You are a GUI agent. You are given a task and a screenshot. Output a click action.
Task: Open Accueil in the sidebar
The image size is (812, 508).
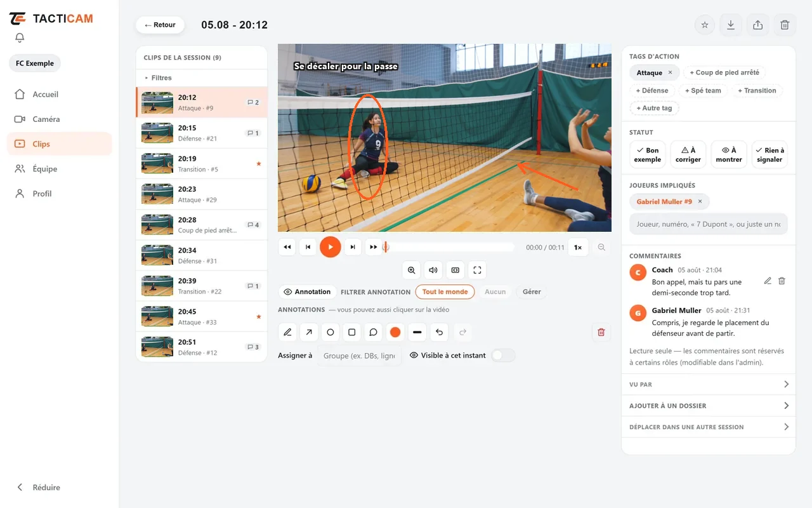click(x=59, y=95)
